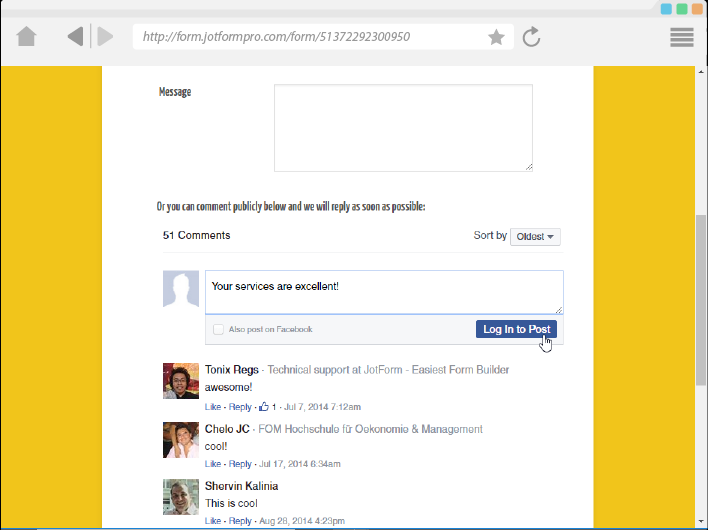This screenshot has height=530, width=708.
Task: Click the orange window control button
Action: pyautogui.click(x=698, y=9)
